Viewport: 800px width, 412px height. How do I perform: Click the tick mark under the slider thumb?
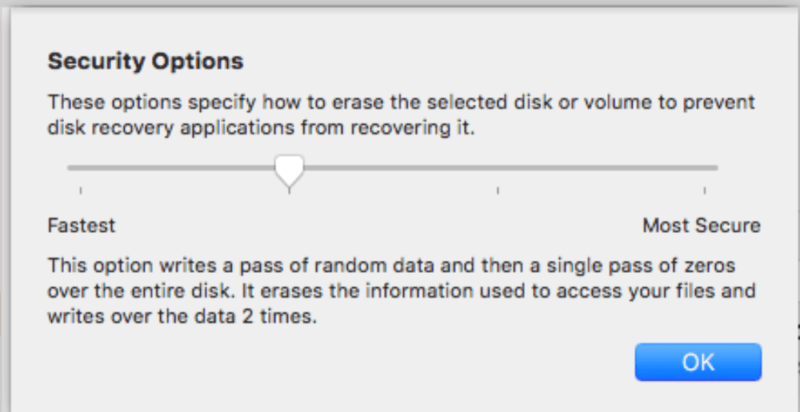point(289,191)
